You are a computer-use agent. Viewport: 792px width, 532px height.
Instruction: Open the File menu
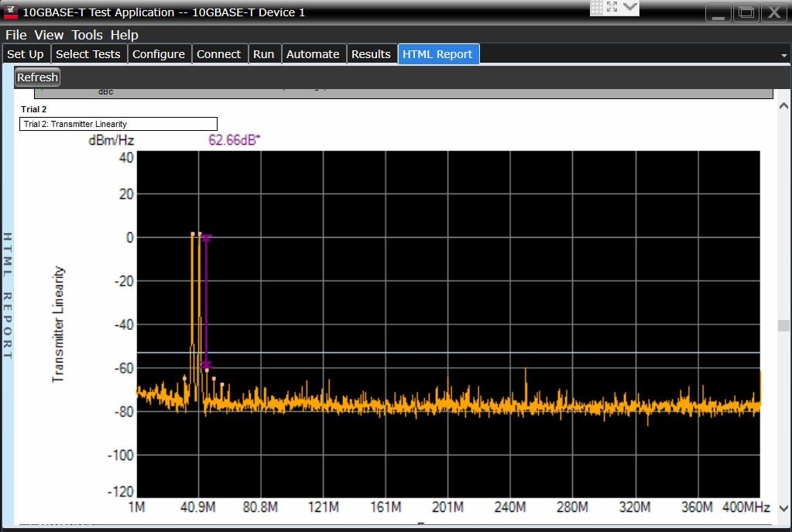15,35
